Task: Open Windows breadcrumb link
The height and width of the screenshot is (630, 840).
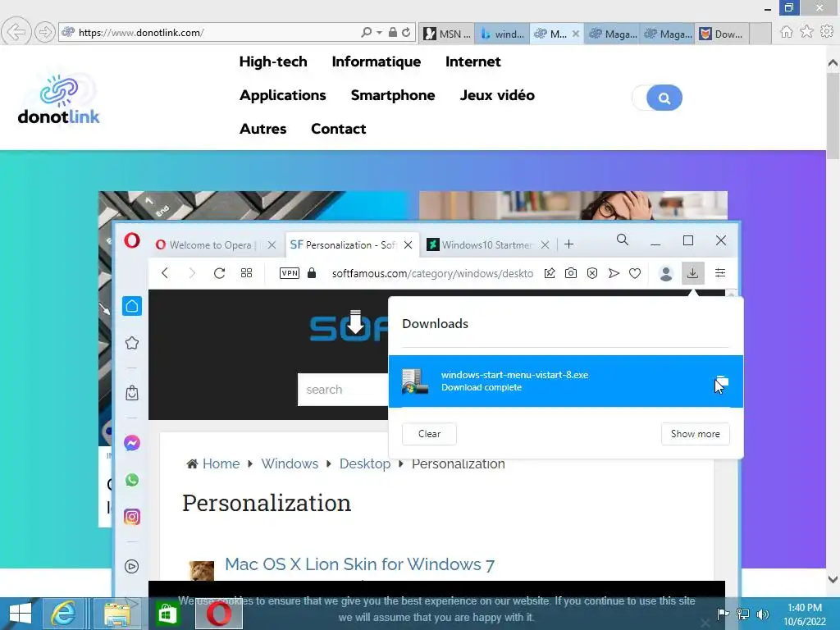Action: [290, 463]
